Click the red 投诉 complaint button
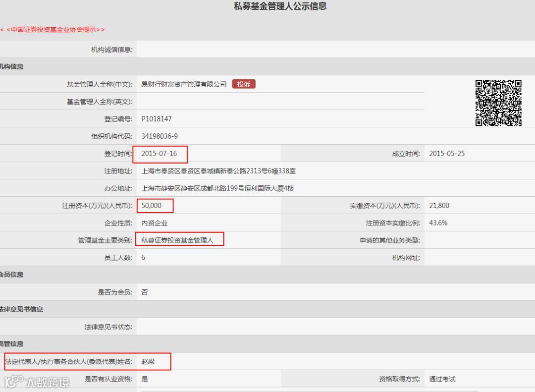The image size is (535, 392). (x=244, y=84)
